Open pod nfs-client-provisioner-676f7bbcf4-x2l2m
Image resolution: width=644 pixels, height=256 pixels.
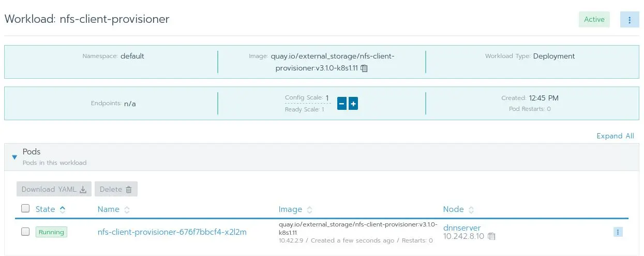(172, 232)
